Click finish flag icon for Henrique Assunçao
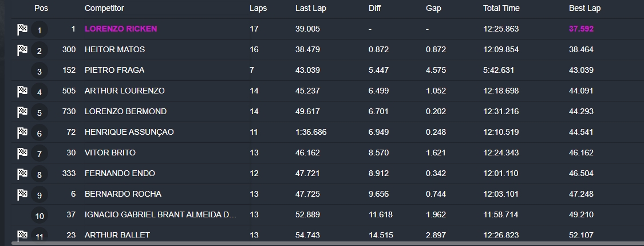This screenshot has height=246, width=644. (x=22, y=132)
